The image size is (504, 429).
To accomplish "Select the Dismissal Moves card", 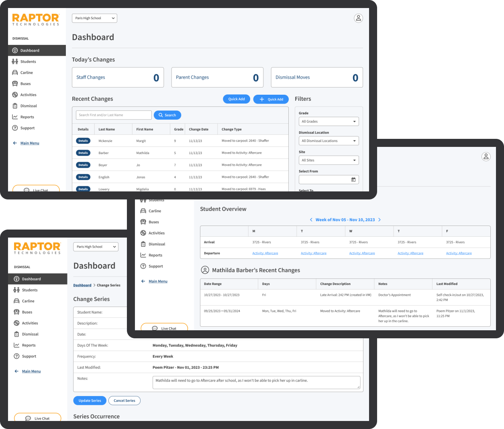I will pyautogui.click(x=316, y=77).
